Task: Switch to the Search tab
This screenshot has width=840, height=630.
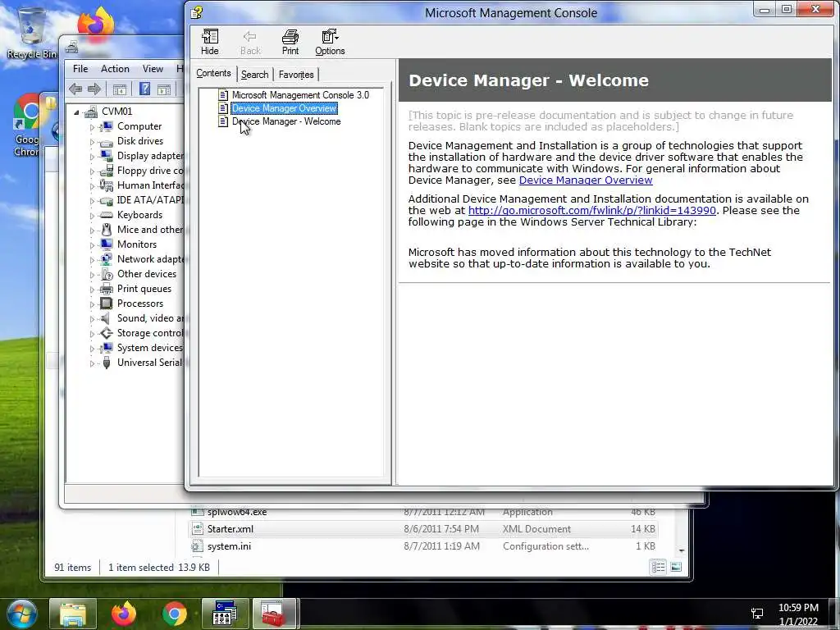Action: (x=254, y=75)
